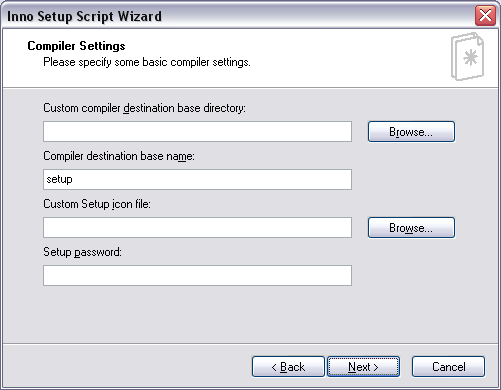The image size is (501, 390).
Task: Click the custom compiler destination base directory field
Action: pos(197,132)
